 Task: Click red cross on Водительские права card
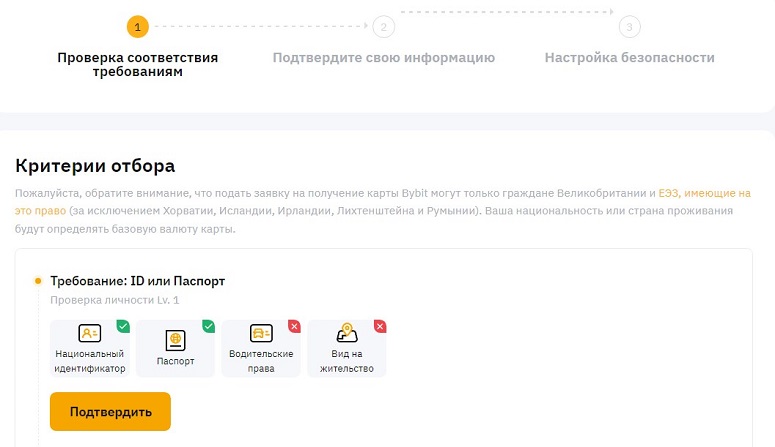pyautogui.click(x=294, y=326)
